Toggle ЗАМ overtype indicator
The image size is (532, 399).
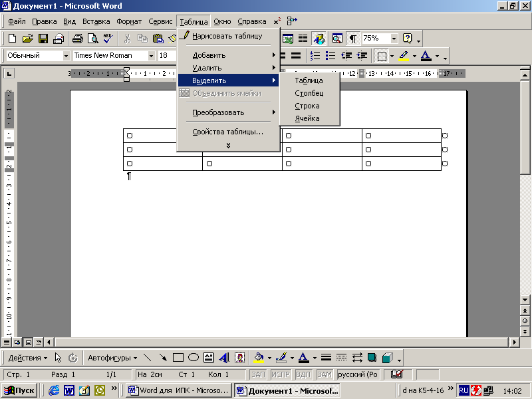point(325,374)
